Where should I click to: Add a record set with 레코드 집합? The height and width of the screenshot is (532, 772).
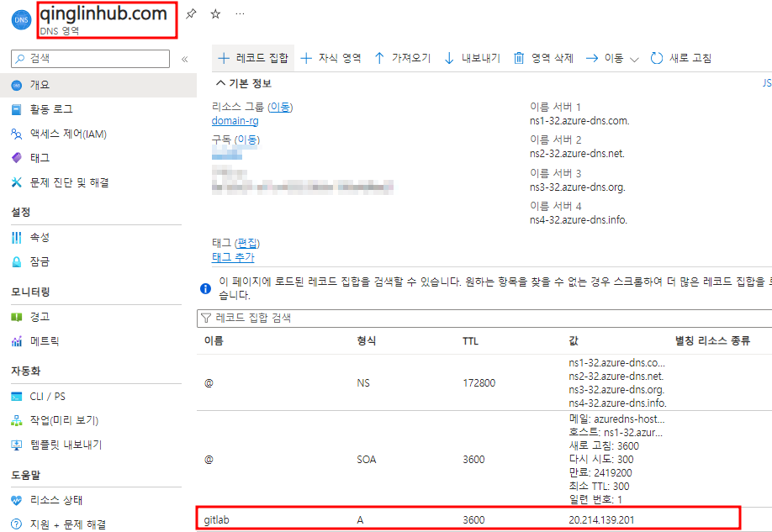(253, 58)
